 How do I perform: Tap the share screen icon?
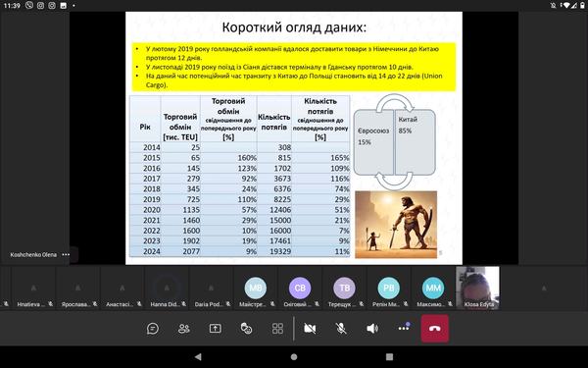[x=216, y=329]
